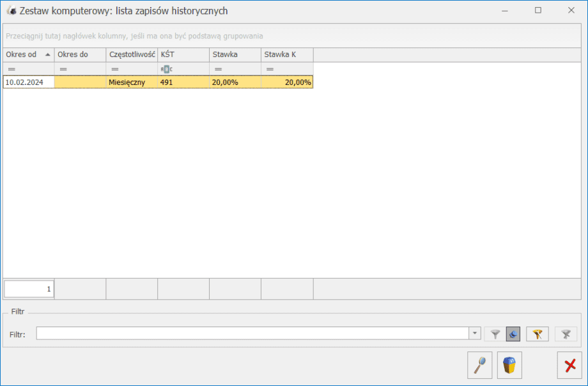Open the filter builder icon

(538, 334)
